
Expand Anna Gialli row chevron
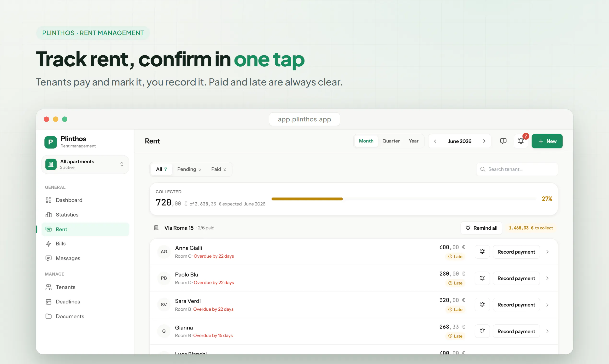point(547,252)
